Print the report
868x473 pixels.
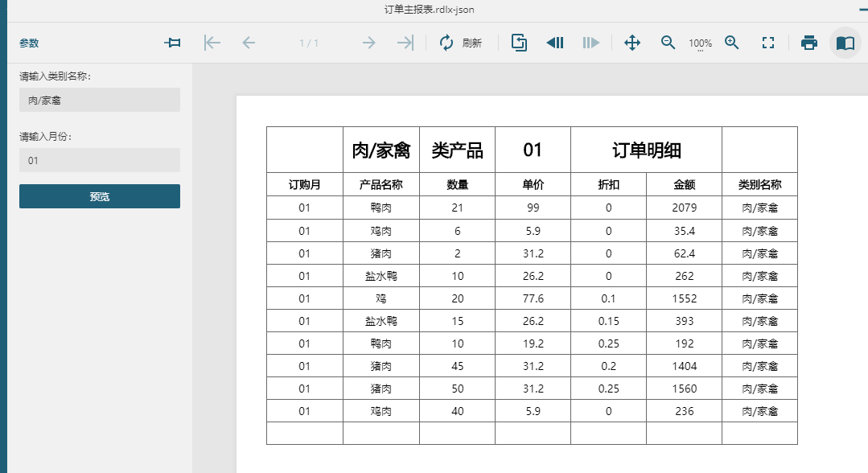pyautogui.click(x=808, y=43)
